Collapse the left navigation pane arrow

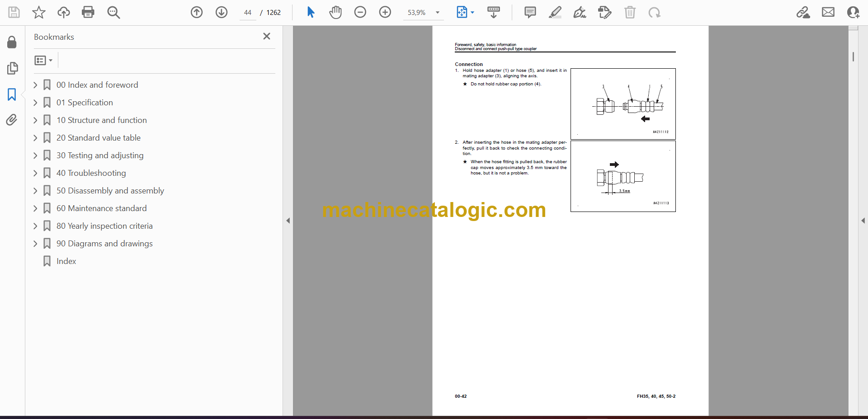tap(288, 221)
